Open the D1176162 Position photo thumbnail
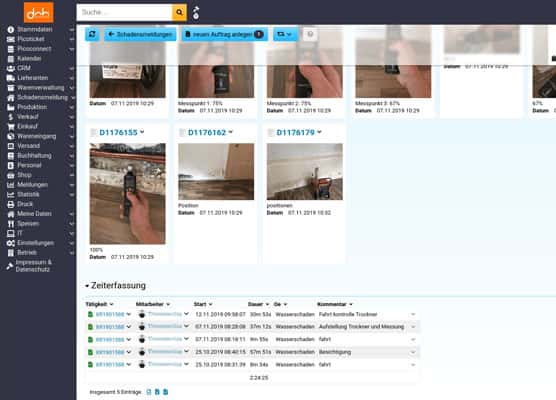556x400 pixels. click(216, 172)
